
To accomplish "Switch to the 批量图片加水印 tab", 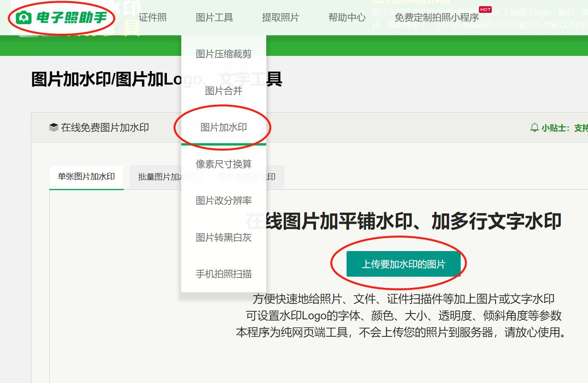I will click(x=167, y=177).
